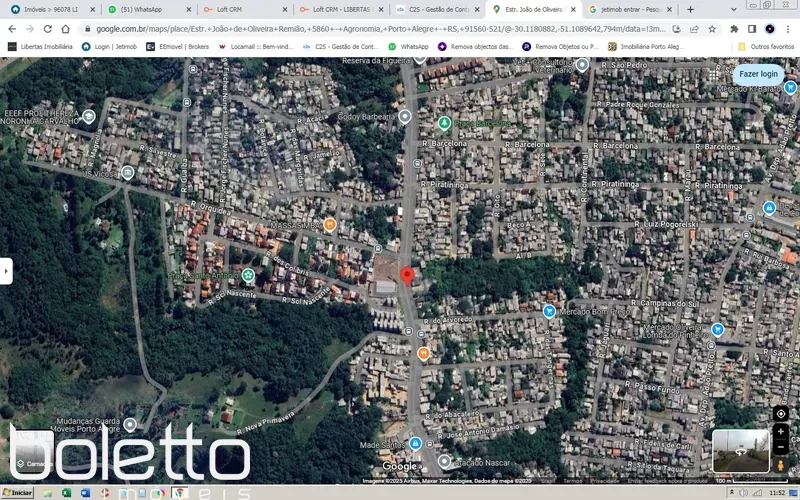Switch to the C2S Gestão tab
800x500 pixels.
432,9
